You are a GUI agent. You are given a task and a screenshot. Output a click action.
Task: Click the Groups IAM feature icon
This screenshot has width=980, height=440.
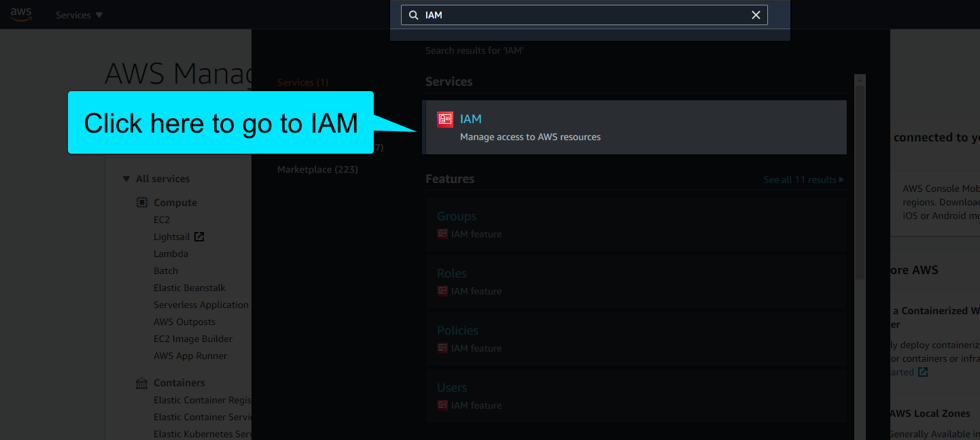click(x=443, y=234)
